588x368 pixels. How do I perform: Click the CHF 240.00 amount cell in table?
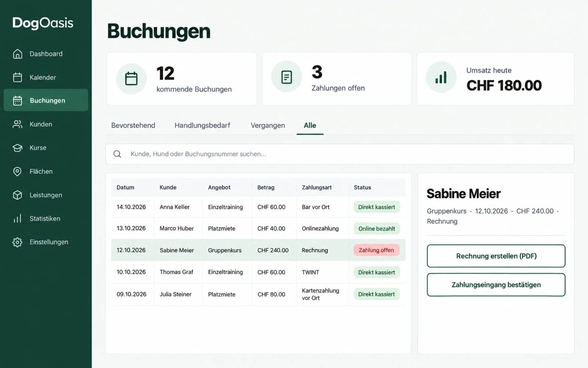tap(273, 250)
